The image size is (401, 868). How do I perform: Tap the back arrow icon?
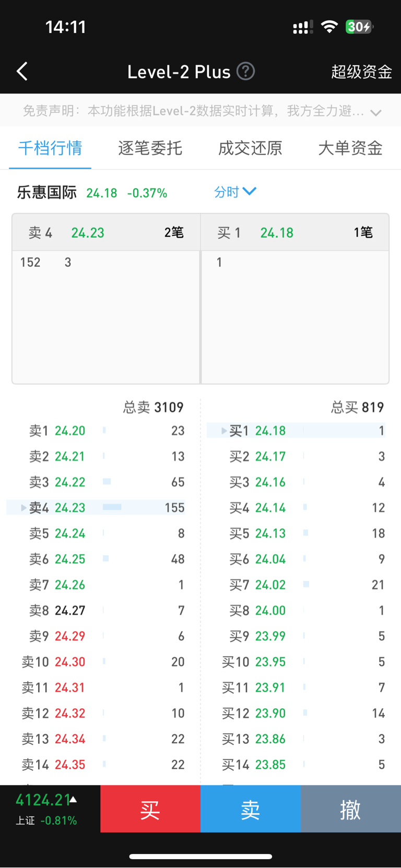(22, 72)
